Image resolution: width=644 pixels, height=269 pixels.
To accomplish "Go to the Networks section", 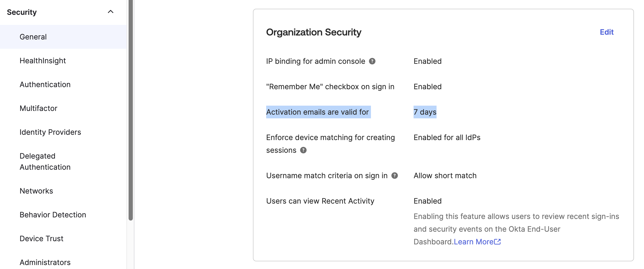I will [x=36, y=191].
